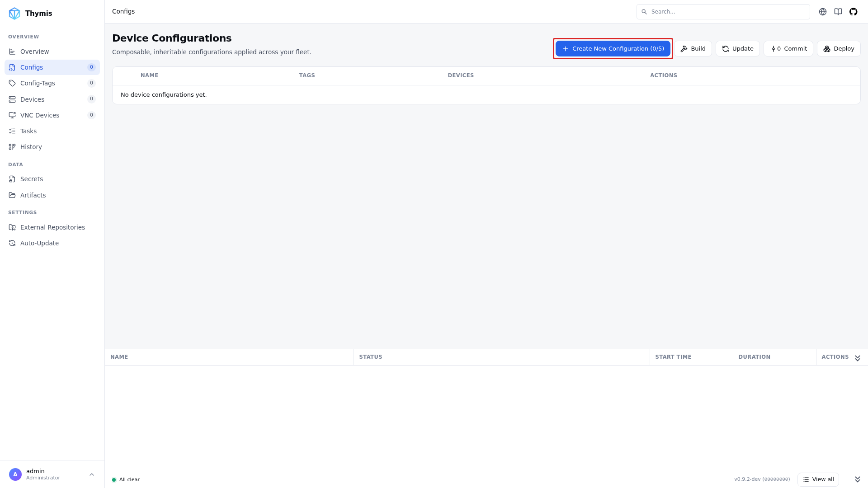This screenshot has width=868, height=488.
Task: Click the Update button
Action: 737,49
